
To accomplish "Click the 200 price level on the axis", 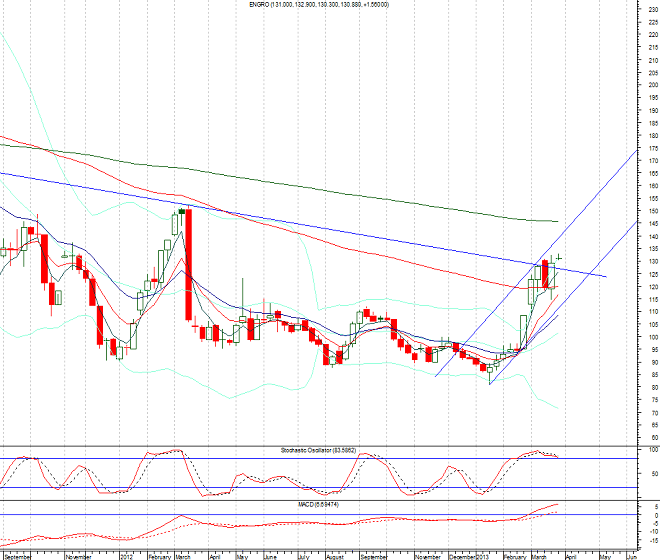I will [652, 85].
